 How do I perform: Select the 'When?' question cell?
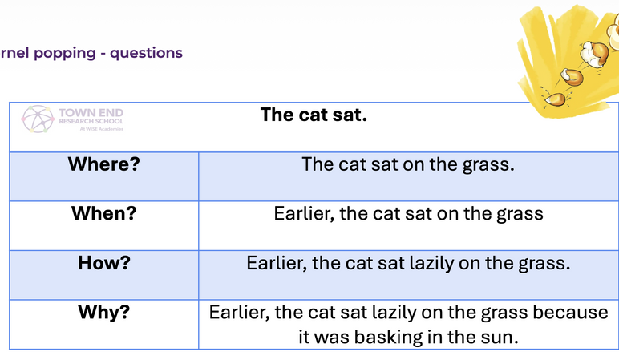[x=103, y=225]
